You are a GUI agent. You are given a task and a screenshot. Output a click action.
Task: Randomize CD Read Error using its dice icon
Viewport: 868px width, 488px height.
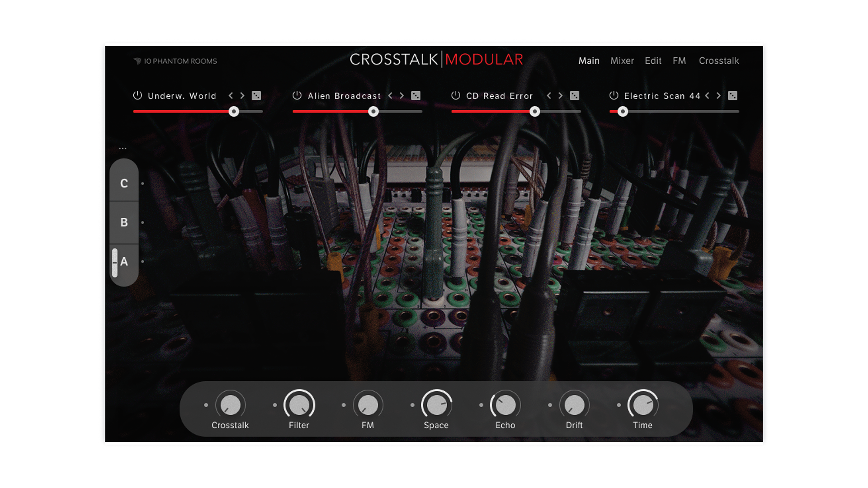point(574,96)
